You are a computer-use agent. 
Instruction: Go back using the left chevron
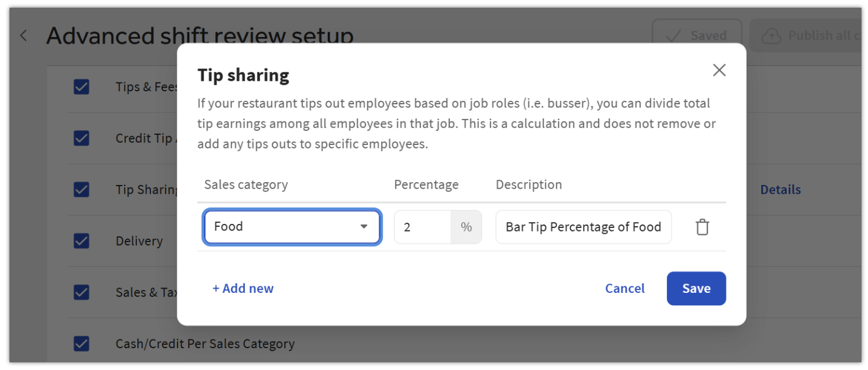click(24, 36)
